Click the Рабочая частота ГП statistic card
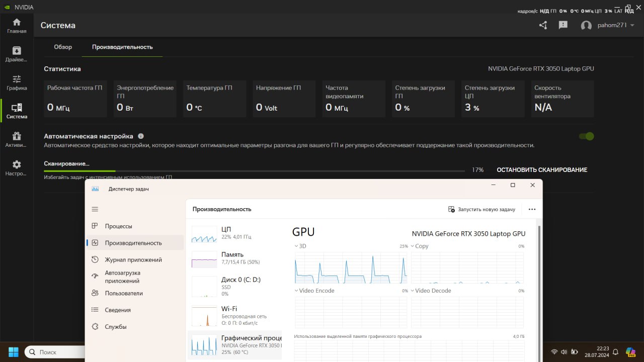The width and height of the screenshot is (644, 362). click(75, 99)
